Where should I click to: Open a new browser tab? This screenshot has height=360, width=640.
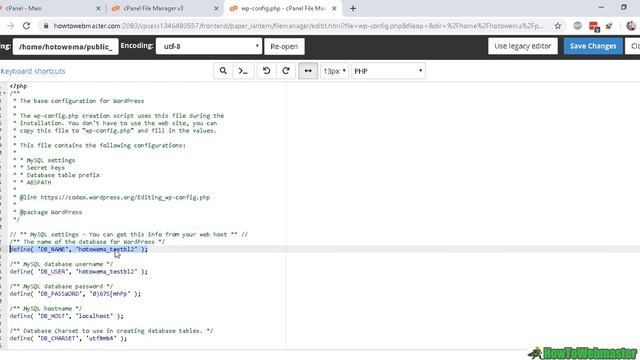pos(353,8)
